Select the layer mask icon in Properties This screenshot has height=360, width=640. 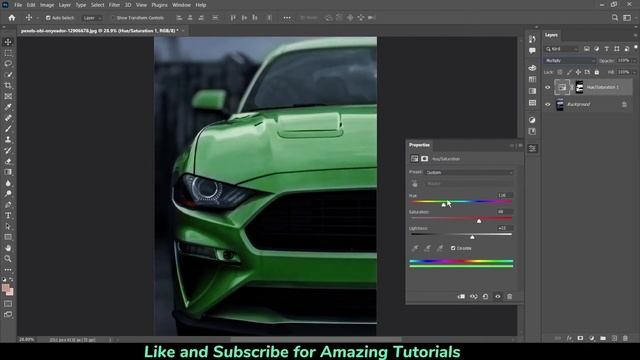tap(424, 159)
